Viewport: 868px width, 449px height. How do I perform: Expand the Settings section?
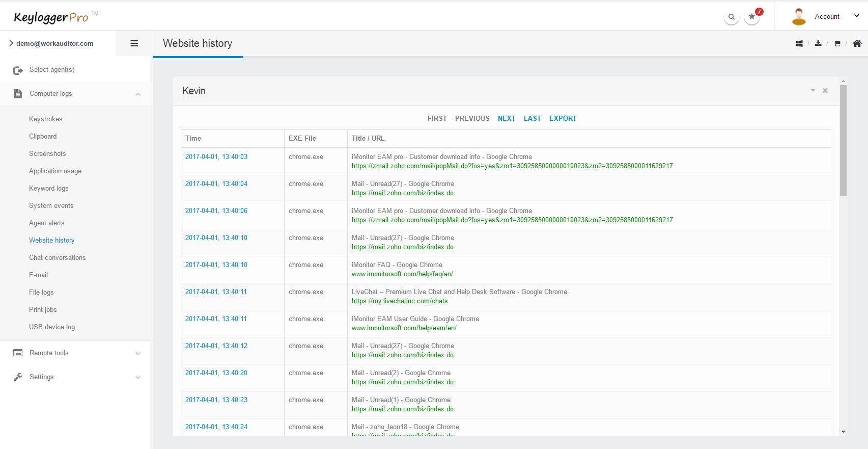point(138,377)
